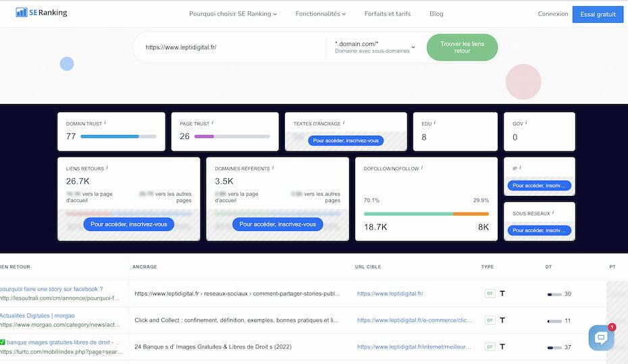Click the EDU info icon
This screenshot has width=628, height=364.
(435, 123)
